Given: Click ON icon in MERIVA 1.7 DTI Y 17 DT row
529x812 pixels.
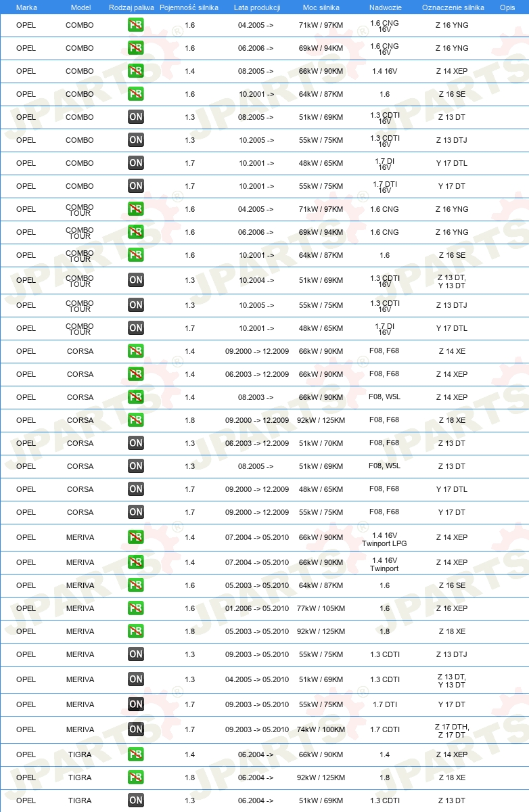Looking at the screenshot, I should (135, 704).
